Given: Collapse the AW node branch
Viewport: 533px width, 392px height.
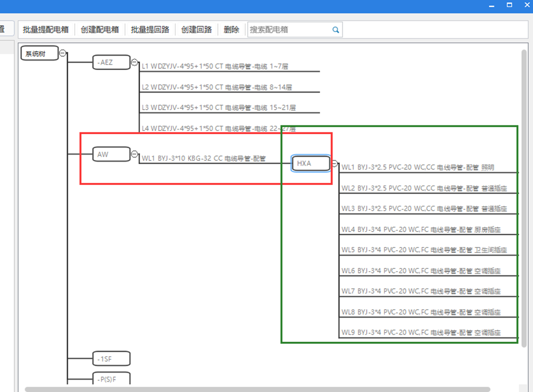Looking at the screenshot, I should (x=134, y=154).
